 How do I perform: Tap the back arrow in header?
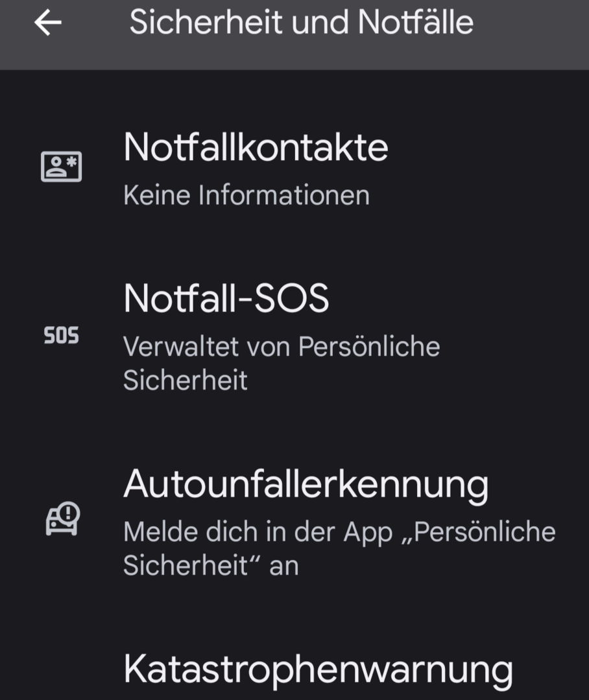[x=48, y=23]
